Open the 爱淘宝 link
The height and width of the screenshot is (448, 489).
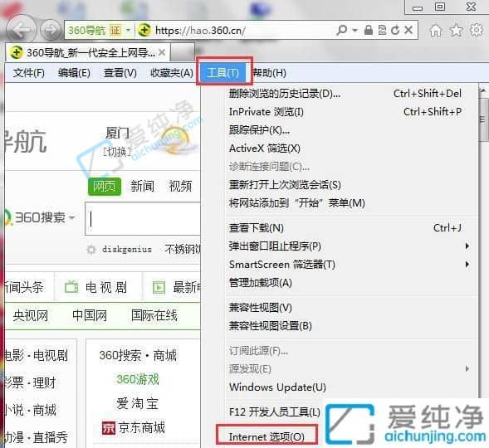[137, 404]
